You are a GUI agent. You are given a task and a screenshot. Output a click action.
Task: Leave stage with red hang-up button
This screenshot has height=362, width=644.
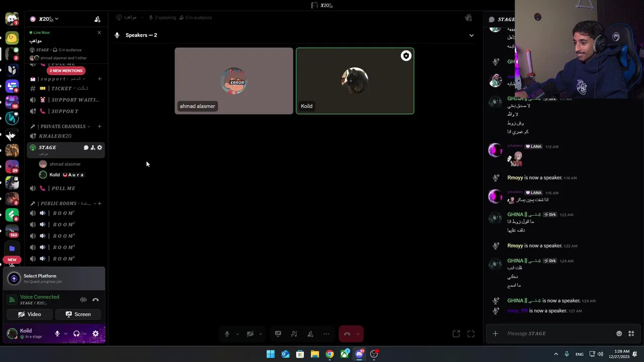coord(347,334)
